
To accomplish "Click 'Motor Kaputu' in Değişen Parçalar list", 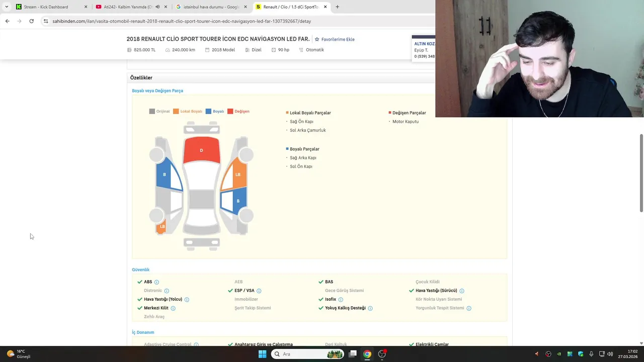I will click(406, 122).
